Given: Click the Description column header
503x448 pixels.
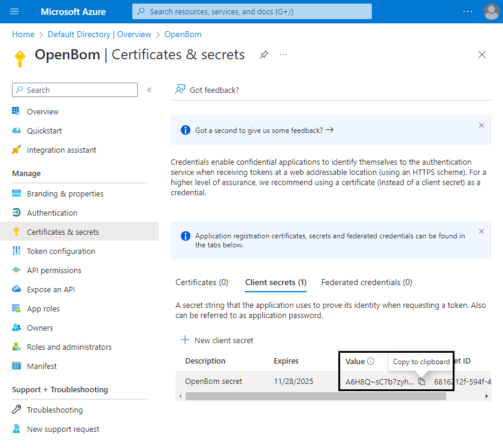Looking at the screenshot, I should (x=205, y=361).
